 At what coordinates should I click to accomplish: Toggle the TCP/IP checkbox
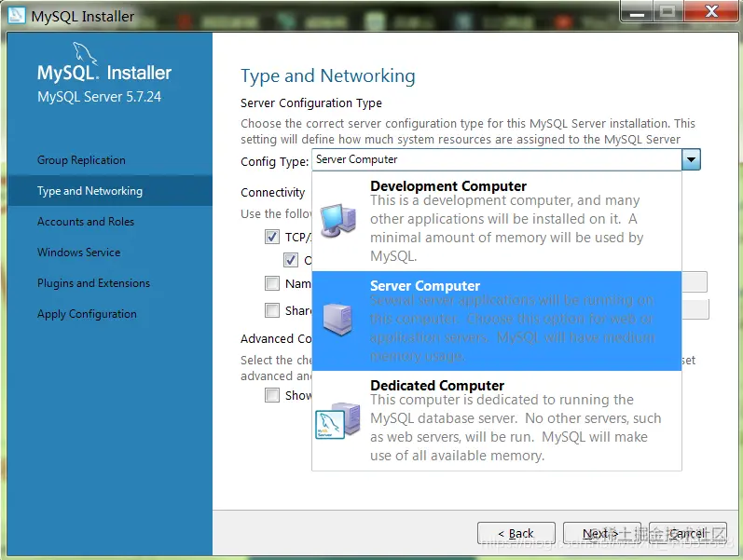272,237
